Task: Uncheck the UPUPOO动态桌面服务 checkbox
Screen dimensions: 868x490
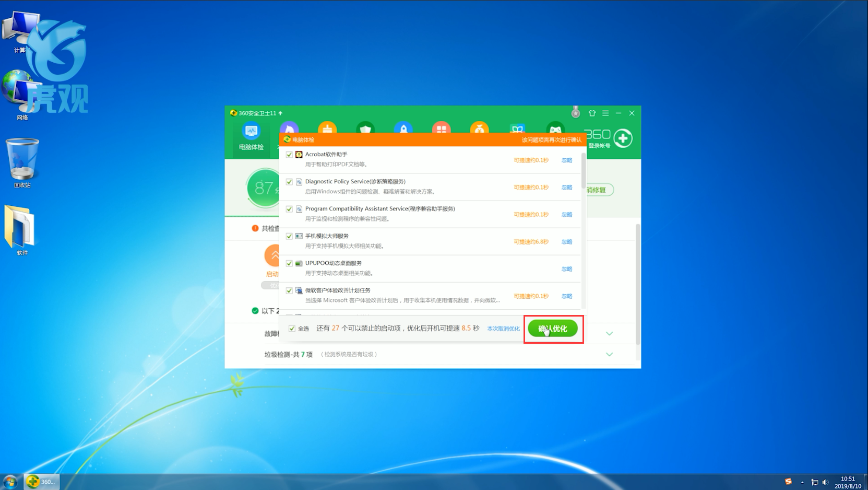Action: pos(289,263)
